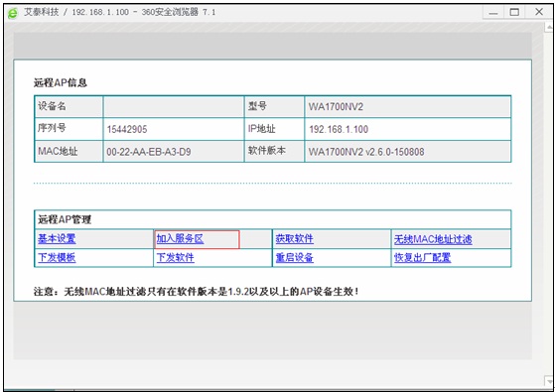Click the 远程AP管理 heading
555x392 pixels.
click(65, 219)
